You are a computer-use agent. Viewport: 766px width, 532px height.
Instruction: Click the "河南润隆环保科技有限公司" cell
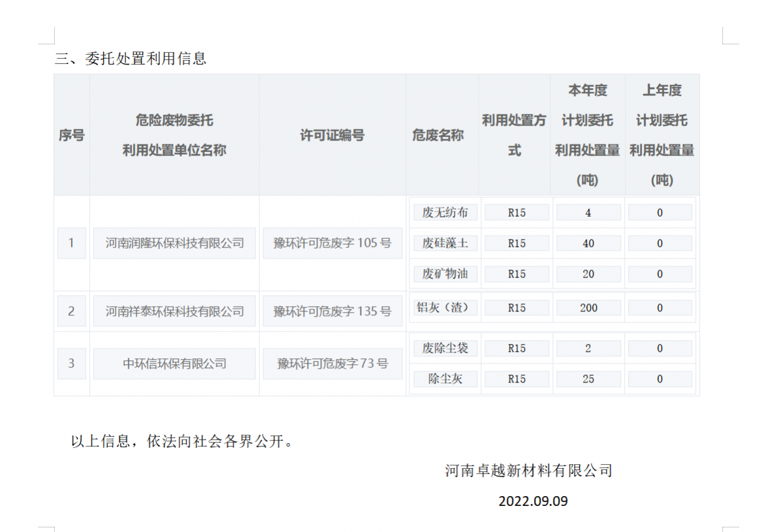(174, 243)
